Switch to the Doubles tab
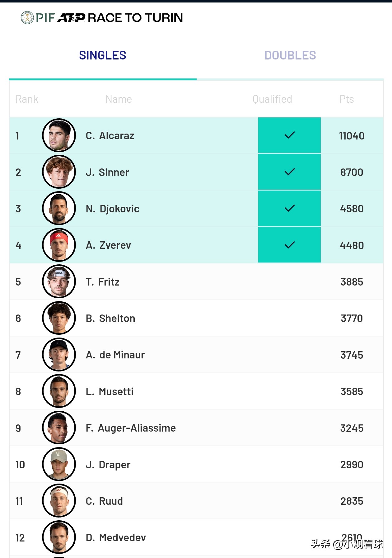 [290, 55]
